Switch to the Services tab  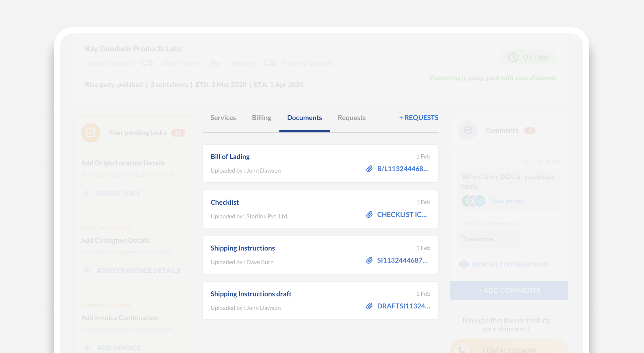click(223, 118)
